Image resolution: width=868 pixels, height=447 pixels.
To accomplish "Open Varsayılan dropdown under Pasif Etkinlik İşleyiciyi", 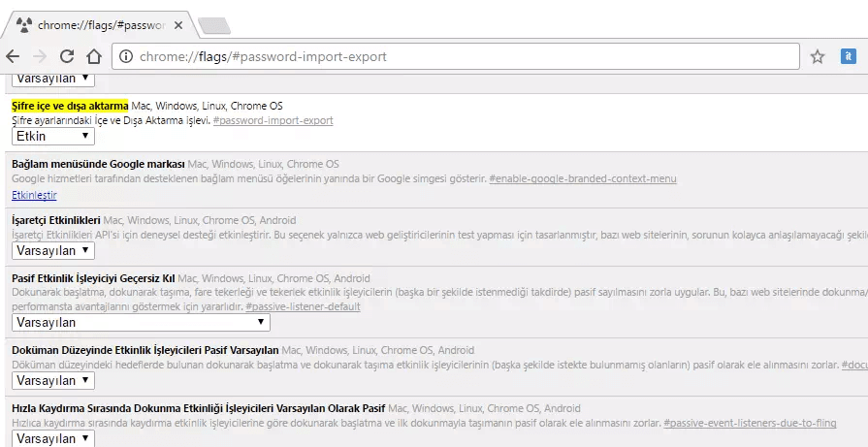I will (141, 323).
